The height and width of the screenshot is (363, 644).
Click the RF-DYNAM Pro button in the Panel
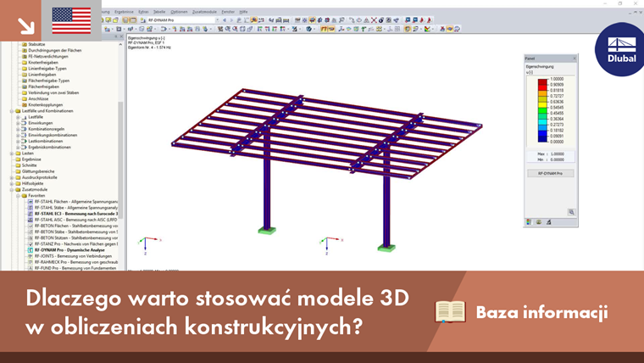pos(550,174)
